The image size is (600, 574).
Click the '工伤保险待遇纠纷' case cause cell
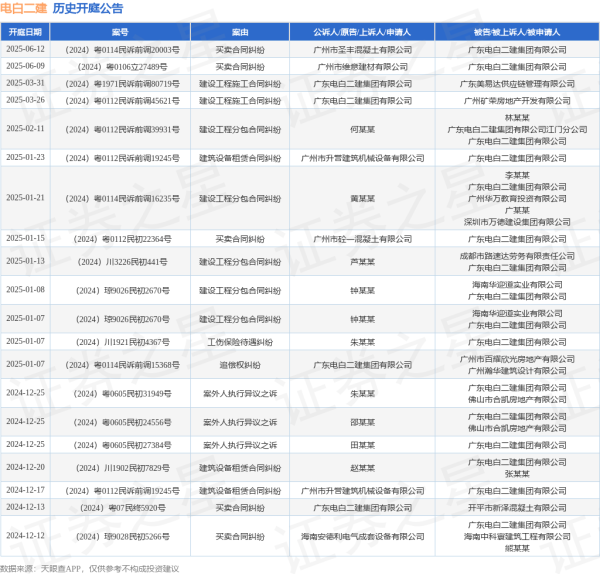point(240,342)
